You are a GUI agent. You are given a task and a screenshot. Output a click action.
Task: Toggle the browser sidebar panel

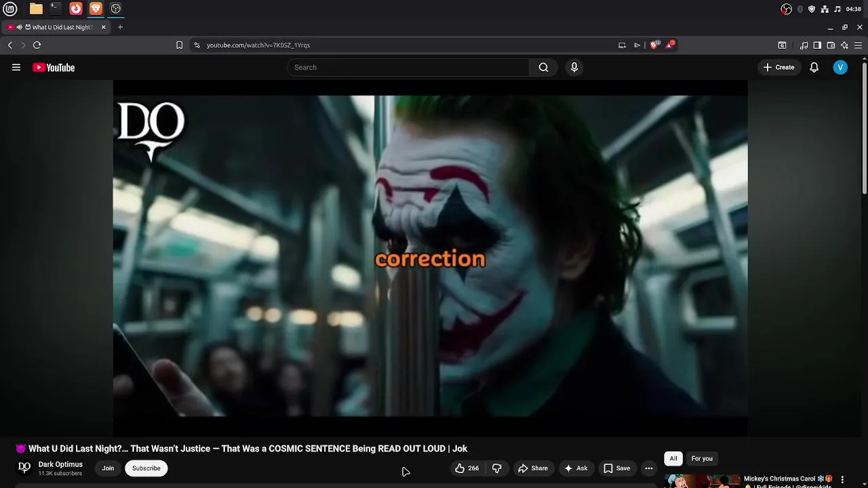(817, 45)
